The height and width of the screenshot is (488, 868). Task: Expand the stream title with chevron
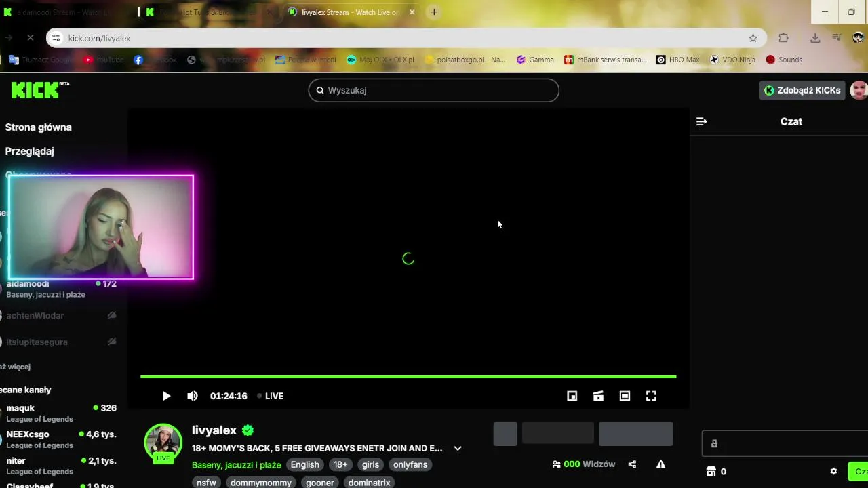[458, 448]
